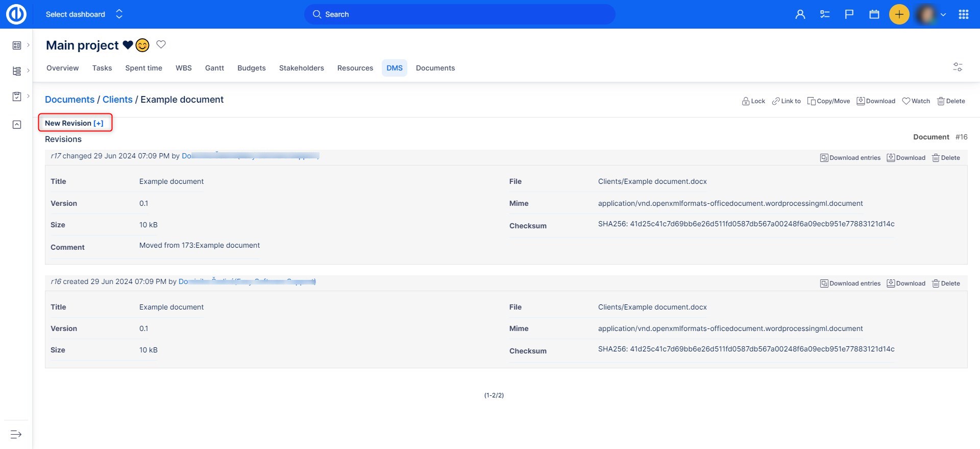
Task: Open the user profile icon in header
Action: (x=800, y=14)
